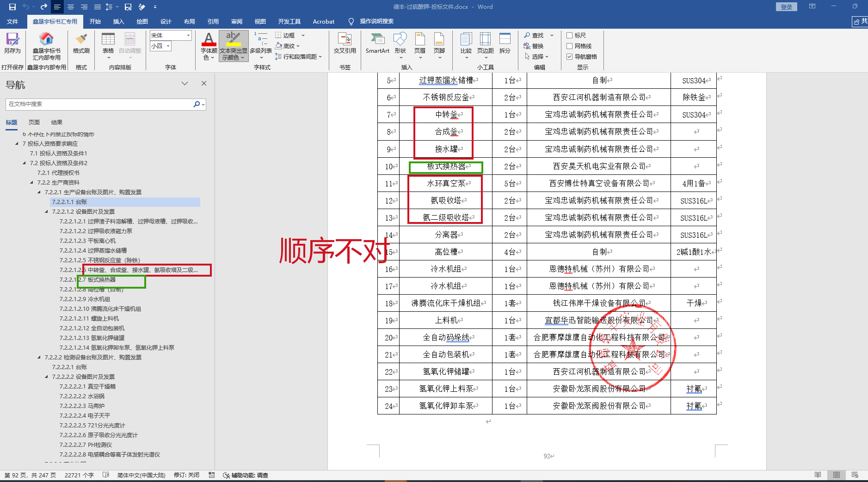868x482 pixels.
Task: Click the Redo arrow in the quick access toolbar
Action: [x=43, y=7]
